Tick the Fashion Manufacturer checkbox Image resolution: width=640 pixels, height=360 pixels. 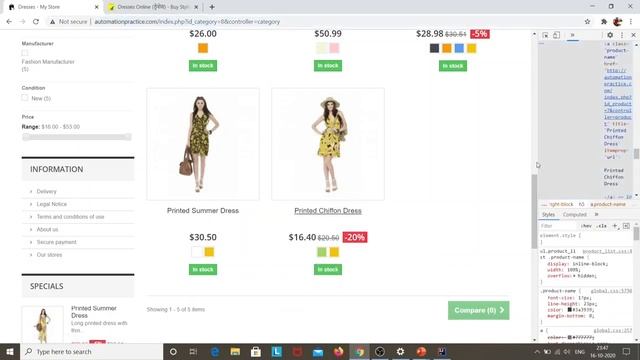pos(25,53)
